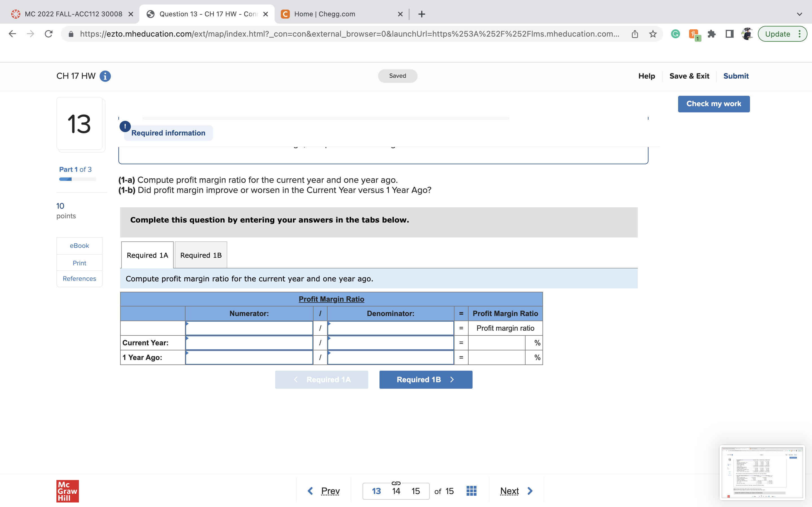
Task: Click the share page icon
Action: point(634,34)
